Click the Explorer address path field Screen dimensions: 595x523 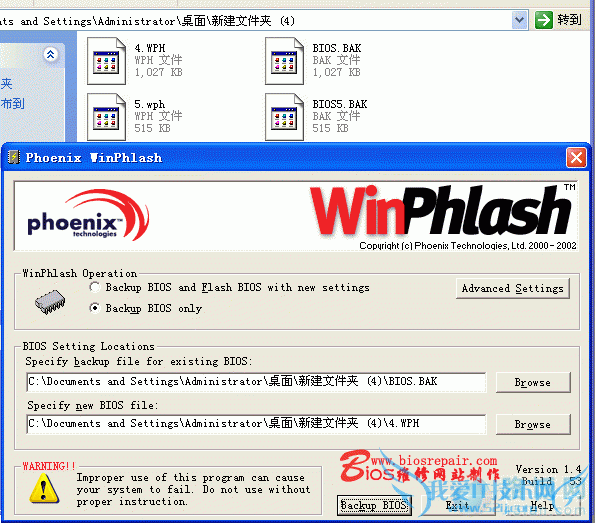coord(254,20)
